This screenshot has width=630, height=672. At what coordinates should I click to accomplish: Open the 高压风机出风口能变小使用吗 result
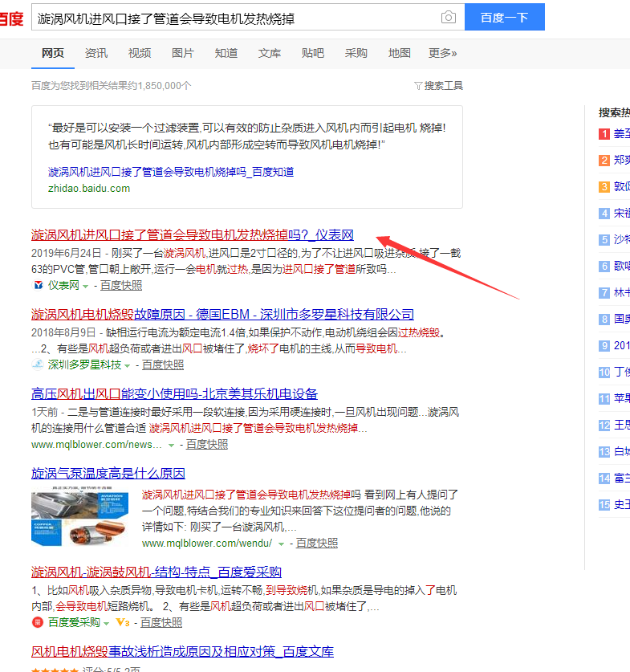[174, 393]
